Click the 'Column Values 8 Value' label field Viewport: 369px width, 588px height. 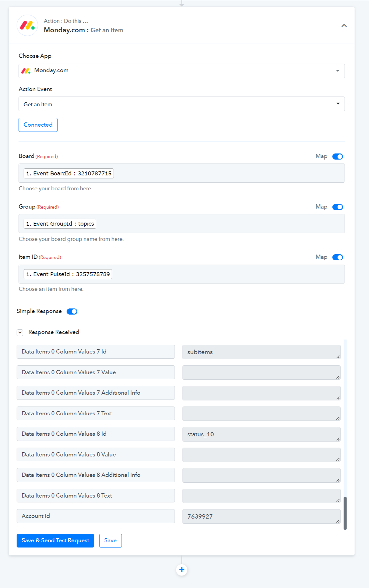pyautogui.click(x=96, y=454)
